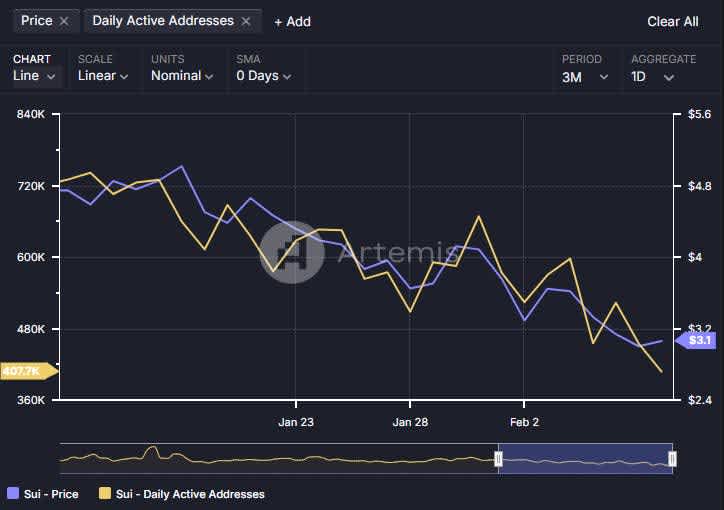Click the AGGREGATE option heading
This screenshot has width=724, height=510.
[664, 59]
